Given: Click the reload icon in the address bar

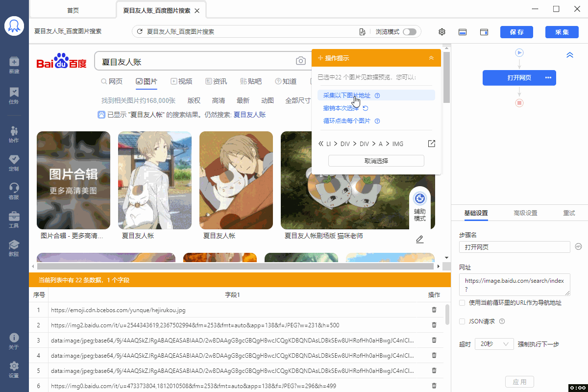Looking at the screenshot, I should (x=140, y=31).
